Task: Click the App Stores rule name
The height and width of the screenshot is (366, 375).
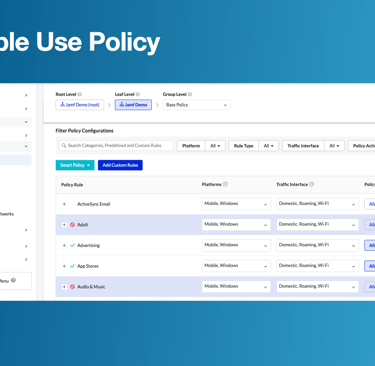Action: coord(88,266)
